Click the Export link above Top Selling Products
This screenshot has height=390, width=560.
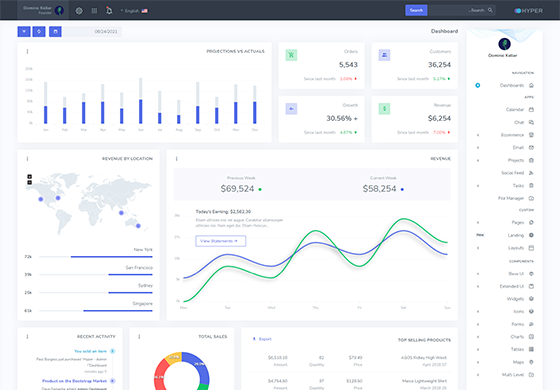pyautogui.click(x=262, y=339)
